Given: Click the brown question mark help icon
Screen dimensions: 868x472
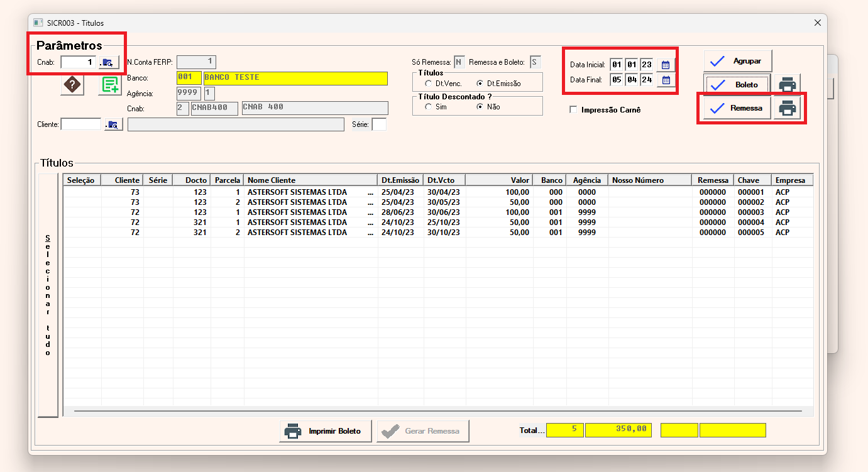Looking at the screenshot, I should click(72, 84).
